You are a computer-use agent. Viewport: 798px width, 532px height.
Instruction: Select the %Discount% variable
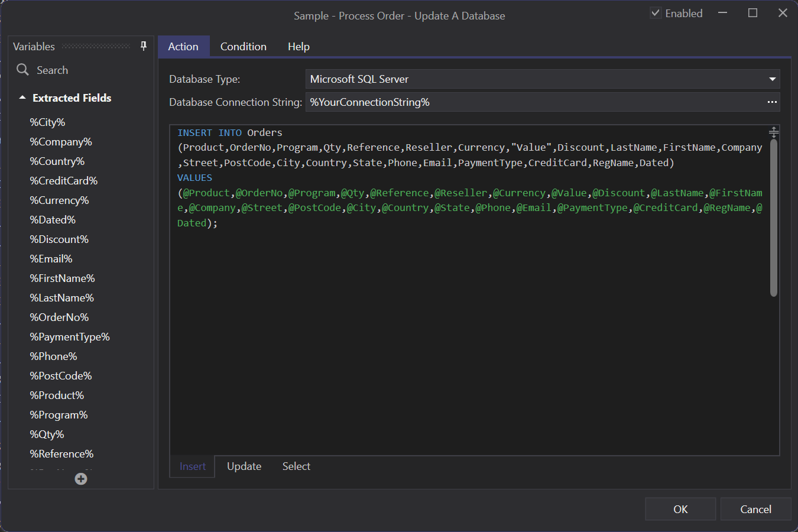click(x=59, y=239)
